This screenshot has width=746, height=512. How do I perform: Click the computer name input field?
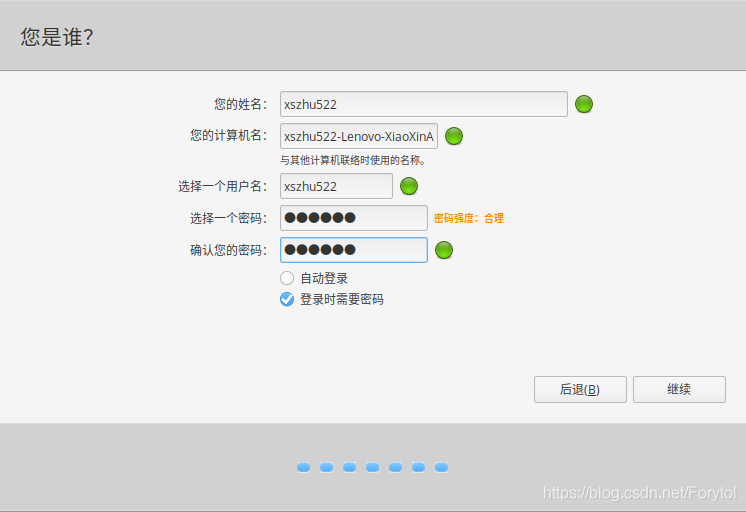point(359,136)
